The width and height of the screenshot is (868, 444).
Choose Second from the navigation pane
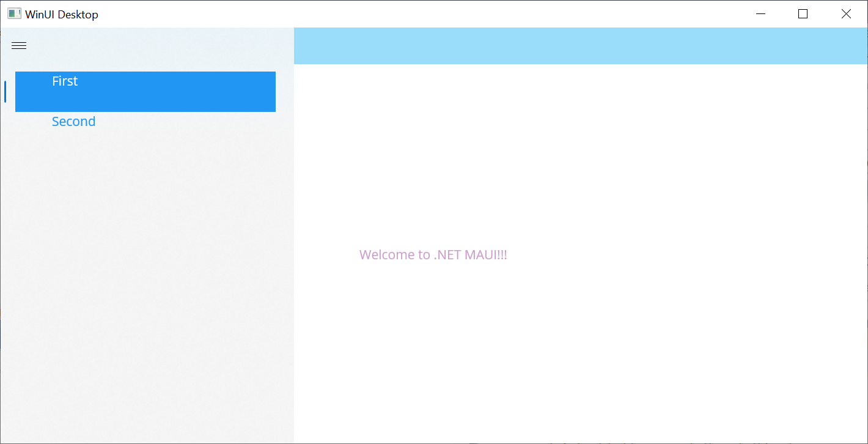[73, 121]
